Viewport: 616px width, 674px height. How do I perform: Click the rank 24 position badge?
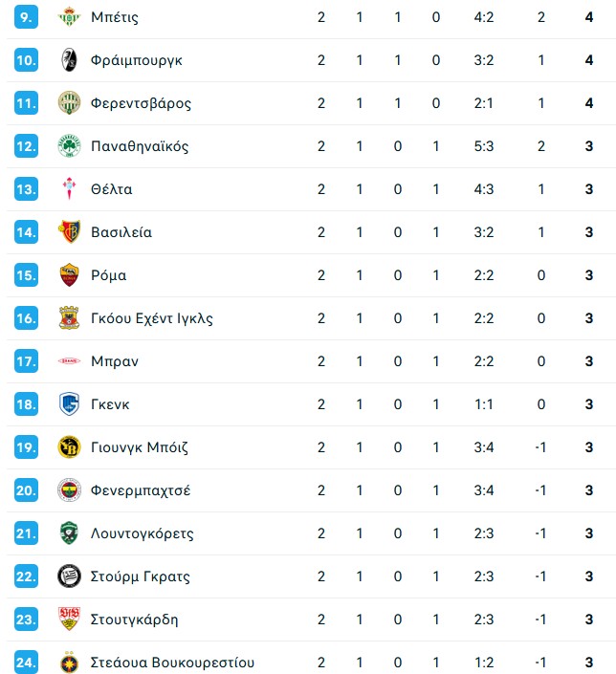[27, 663]
